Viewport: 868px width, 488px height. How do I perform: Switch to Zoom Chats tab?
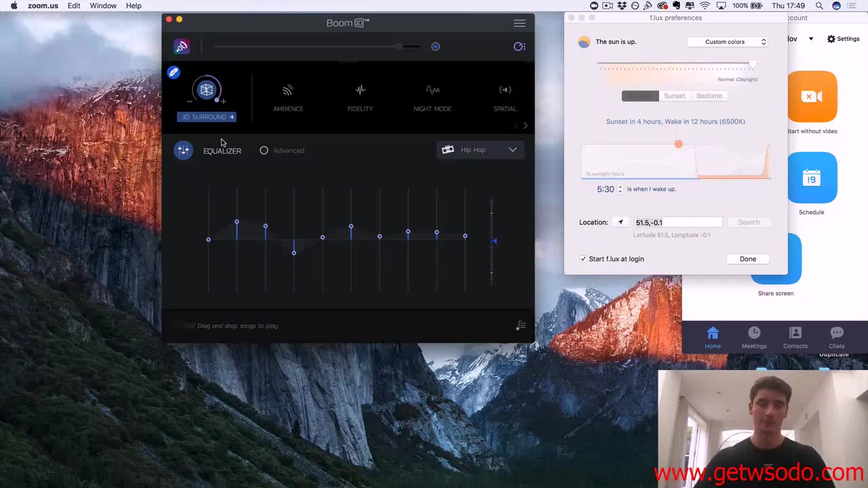[837, 338]
